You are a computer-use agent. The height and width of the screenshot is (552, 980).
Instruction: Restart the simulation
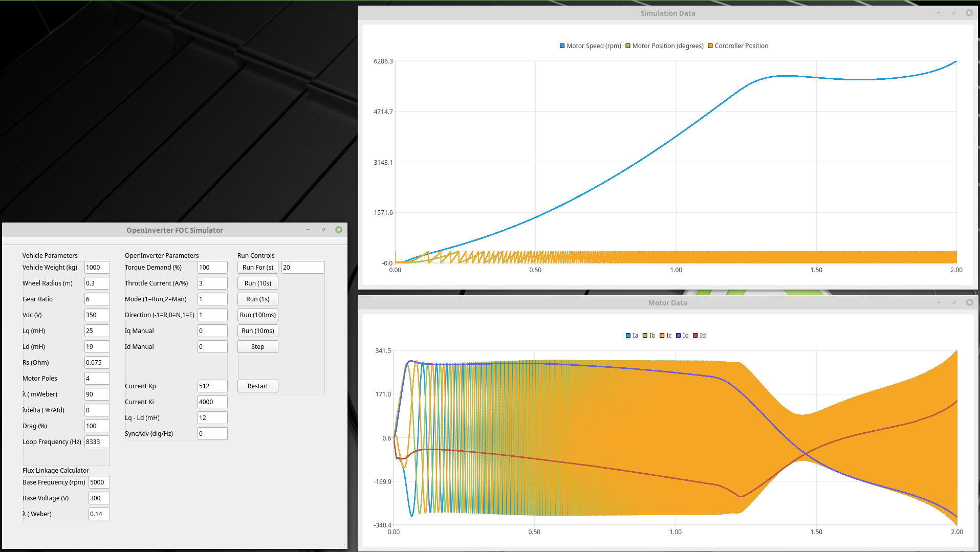pyautogui.click(x=257, y=386)
